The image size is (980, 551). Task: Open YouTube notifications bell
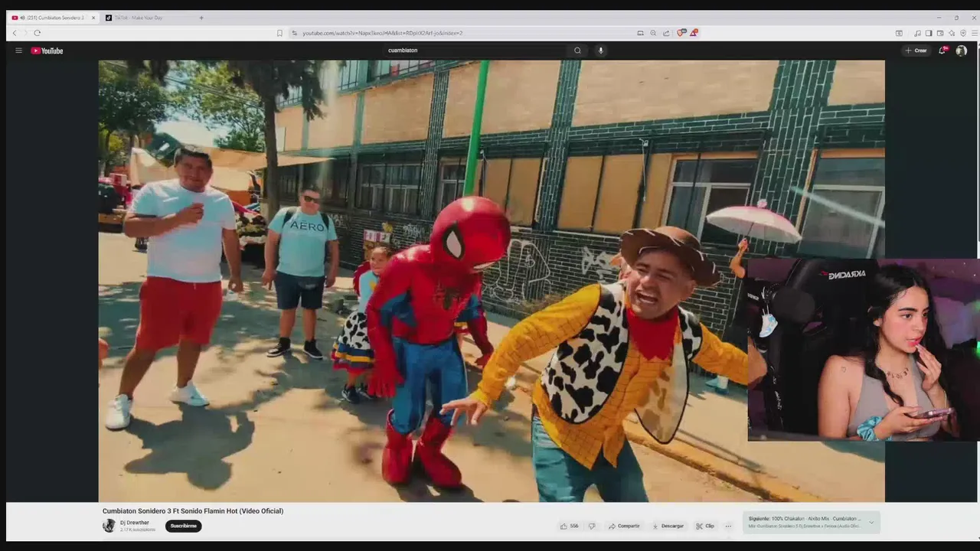(x=942, y=51)
